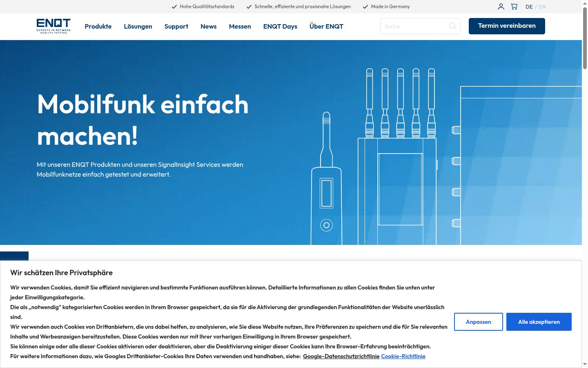The height and width of the screenshot is (368, 588).
Task: Click the scrollbar down arrow
Action: coord(585,364)
